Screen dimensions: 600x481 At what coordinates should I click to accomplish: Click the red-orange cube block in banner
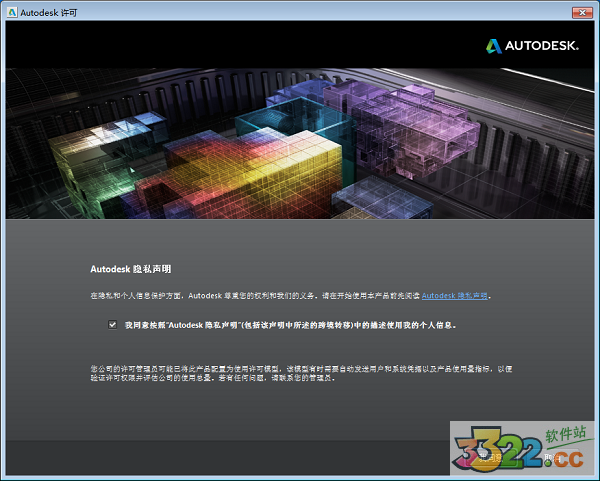click(x=200, y=185)
